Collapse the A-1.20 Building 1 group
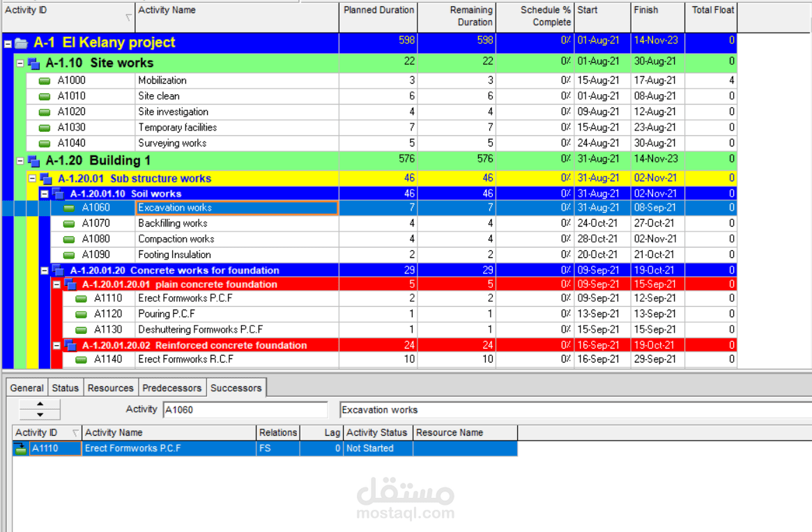This screenshot has width=812, height=532. (x=20, y=161)
